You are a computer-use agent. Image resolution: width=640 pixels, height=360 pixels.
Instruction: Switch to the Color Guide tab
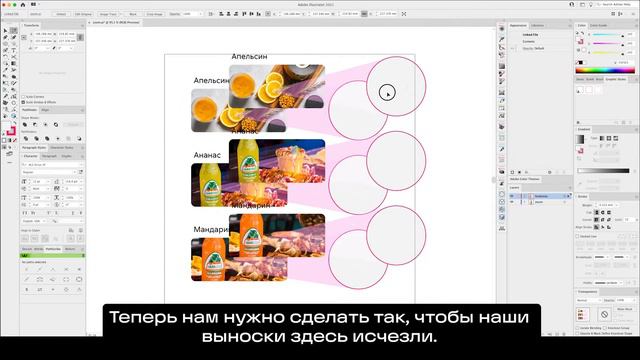click(599, 25)
